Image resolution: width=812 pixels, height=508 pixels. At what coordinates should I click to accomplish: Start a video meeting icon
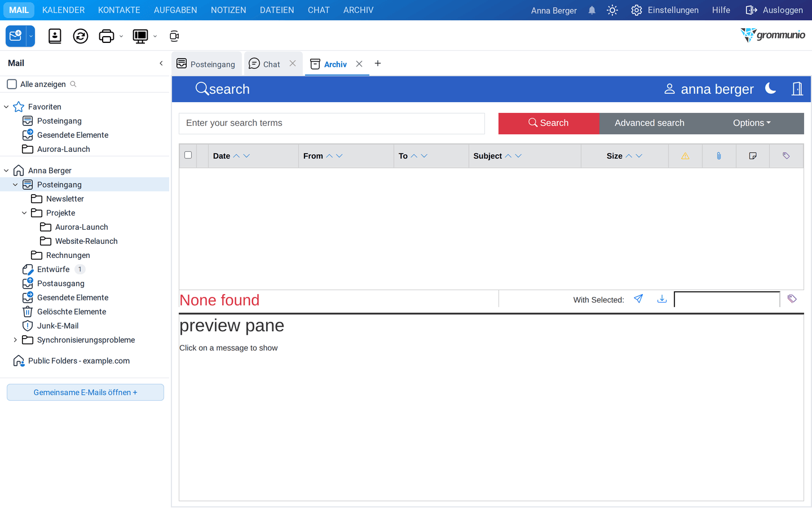[174, 36]
